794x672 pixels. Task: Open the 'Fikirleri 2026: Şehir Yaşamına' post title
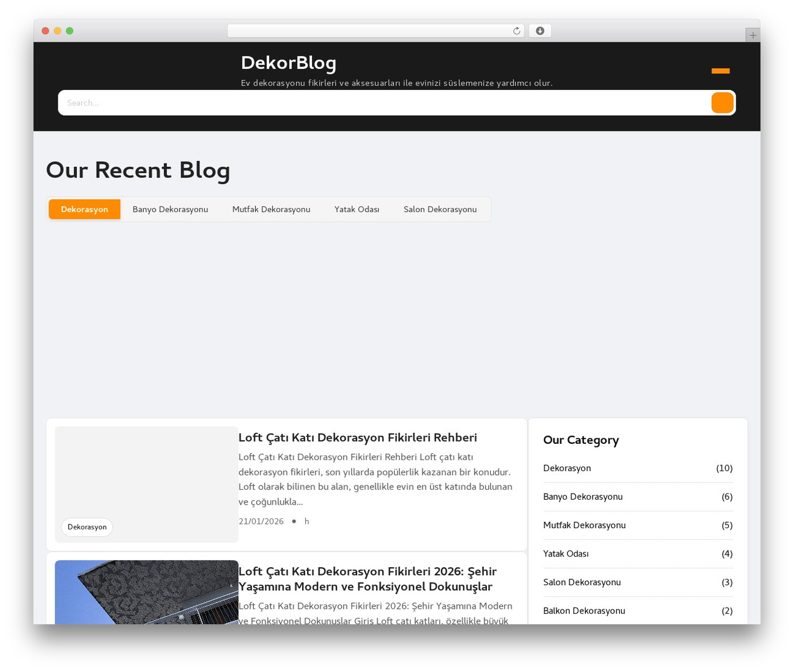(x=367, y=579)
